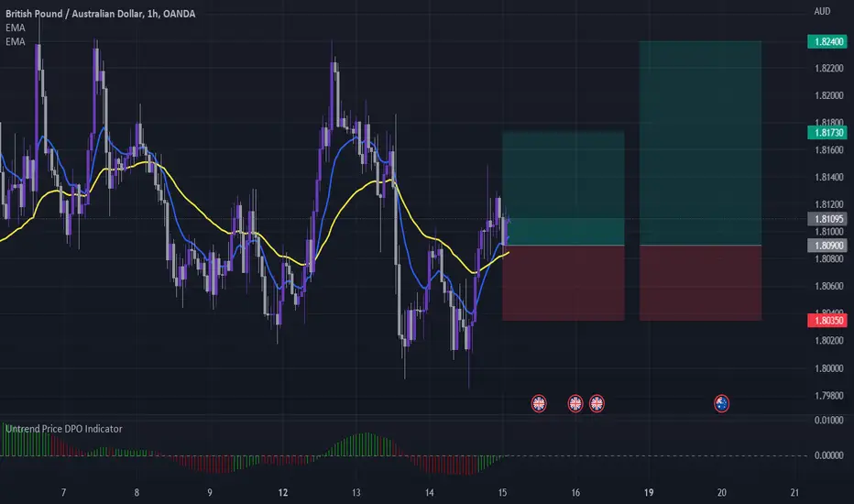Screen dimensions: 854x504
Task: Click date label 15 on time axis
Action: point(502,493)
